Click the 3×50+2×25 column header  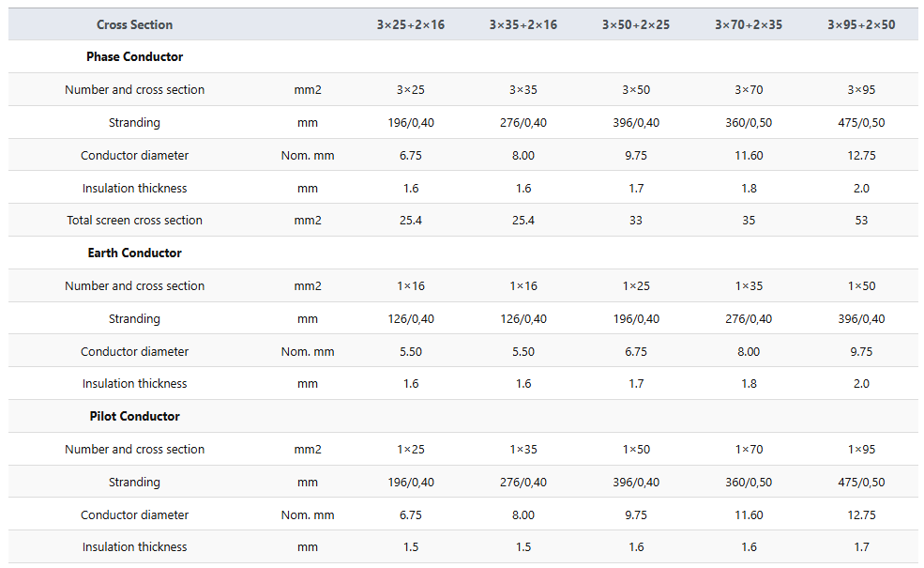[636, 24]
